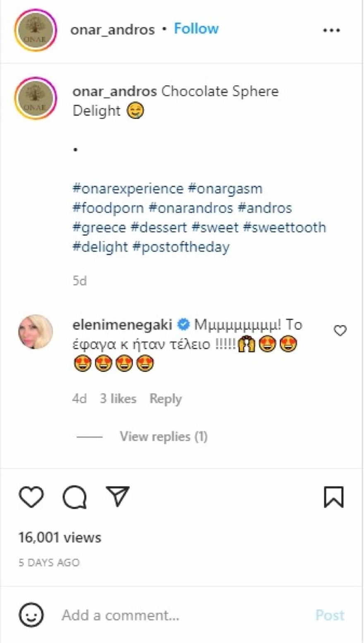Viewport: 364px width, 643px height.
Task: Open the three-dot more options menu
Action: [331, 30]
